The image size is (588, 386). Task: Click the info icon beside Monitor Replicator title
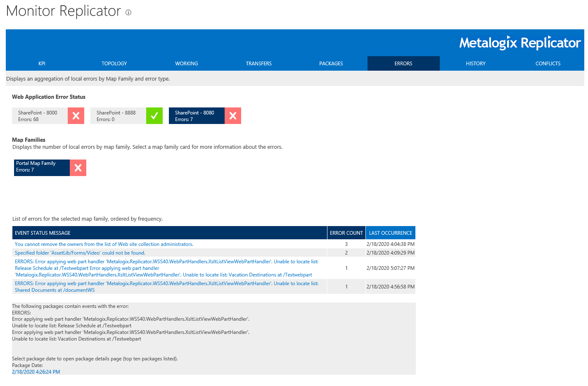click(x=128, y=12)
